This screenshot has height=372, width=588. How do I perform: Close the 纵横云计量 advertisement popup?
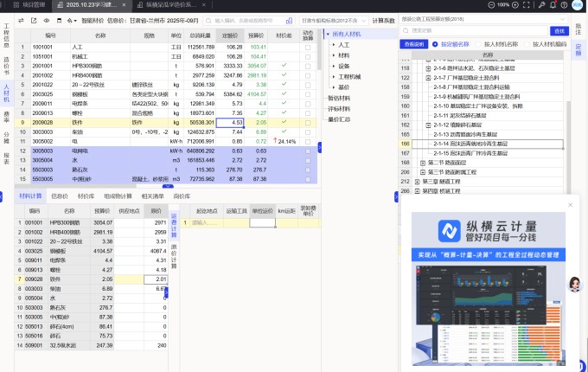[570, 205]
